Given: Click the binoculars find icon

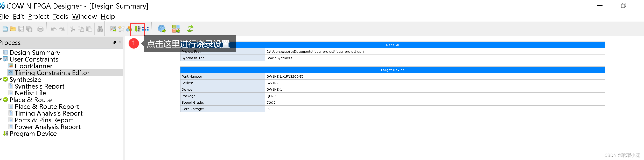Looking at the screenshot, I should coord(100,29).
